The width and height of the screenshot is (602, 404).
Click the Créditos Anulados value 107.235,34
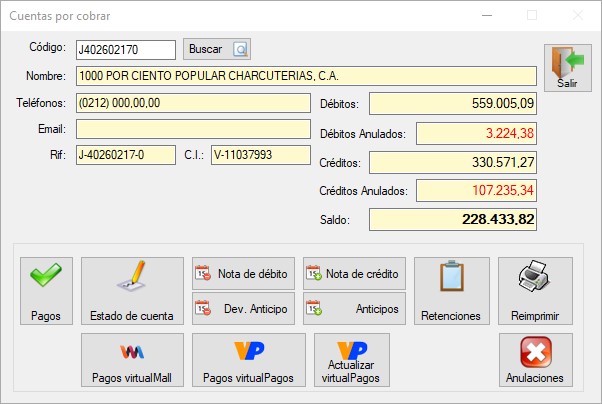pyautogui.click(x=476, y=190)
